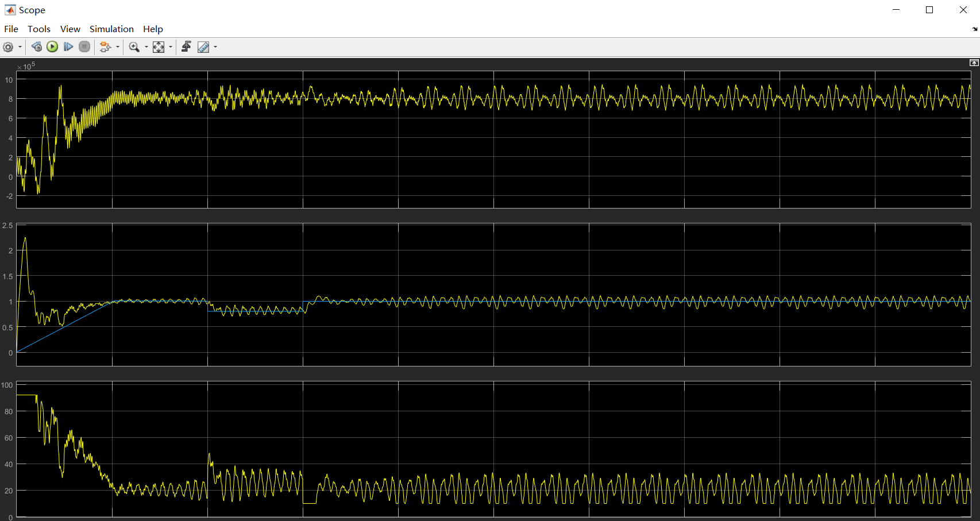The height and width of the screenshot is (521, 980).
Task: Click the Step Back button
Action: (37, 47)
